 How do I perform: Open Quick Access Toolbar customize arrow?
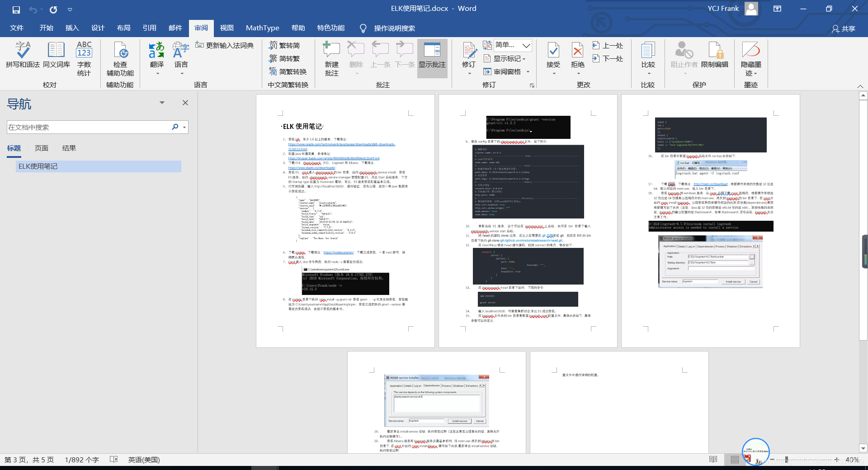pos(70,9)
